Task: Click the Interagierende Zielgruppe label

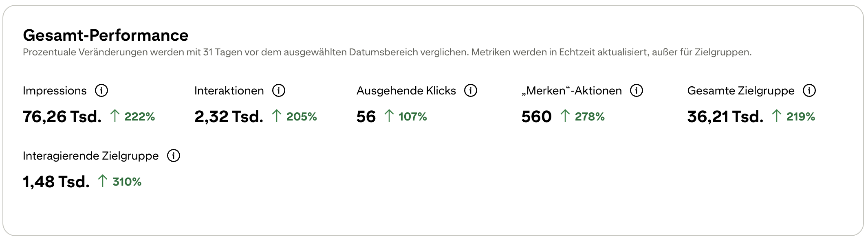Action: pos(90,156)
